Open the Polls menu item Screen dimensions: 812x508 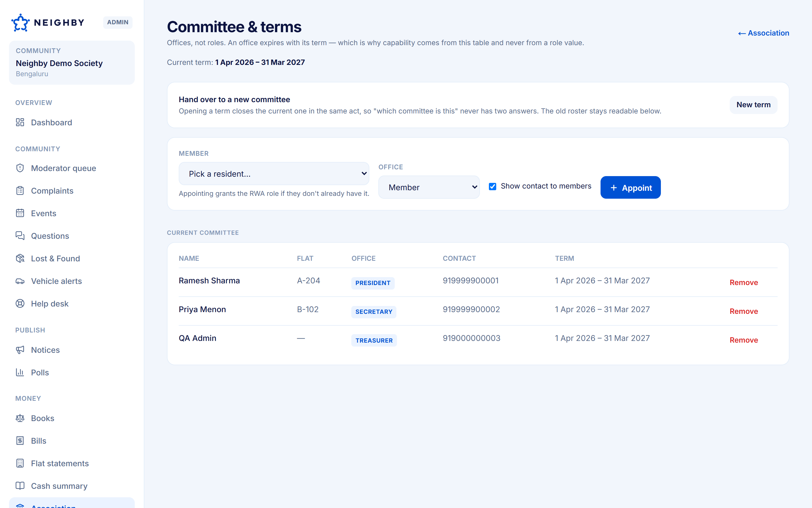(x=72, y=372)
